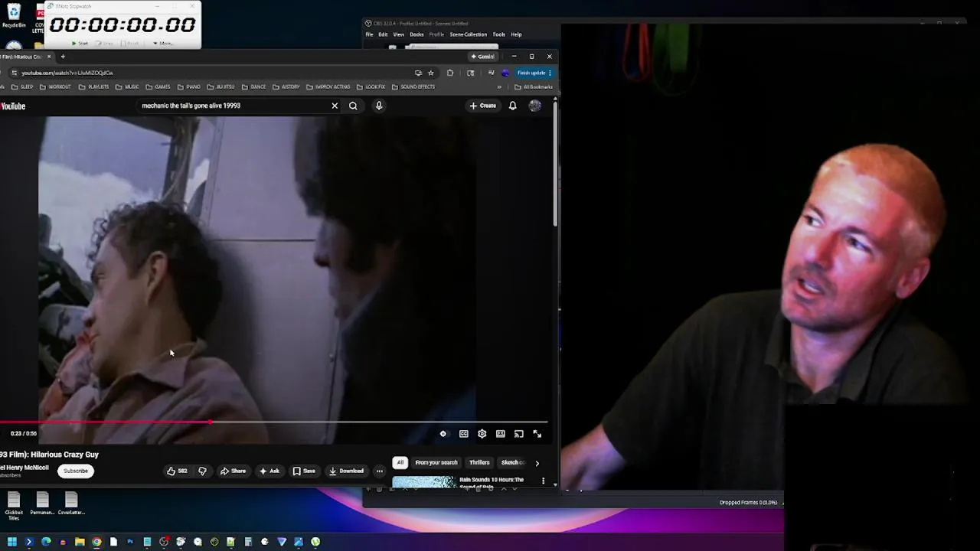The width and height of the screenshot is (980, 551).
Task: Click the Share button under video
Action: [x=233, y=471]
